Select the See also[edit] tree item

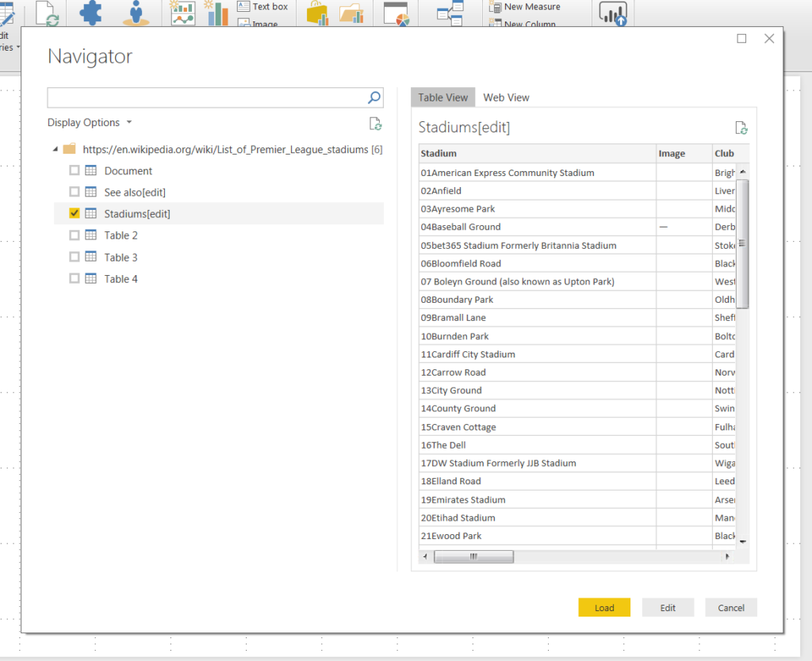135,193
